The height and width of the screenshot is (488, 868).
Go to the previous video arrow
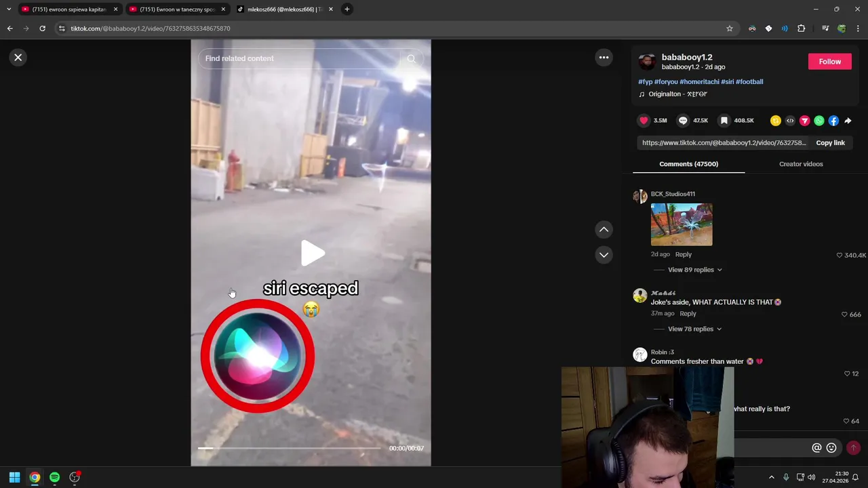click(604, 230)
